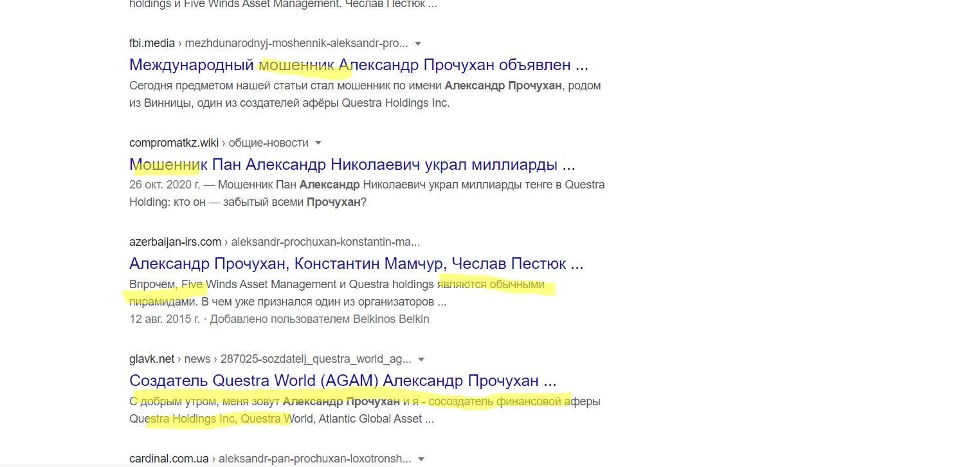Expand dropdown arrow next to glavk.net URL
This screenshot has height=467, width=980.
421,360
